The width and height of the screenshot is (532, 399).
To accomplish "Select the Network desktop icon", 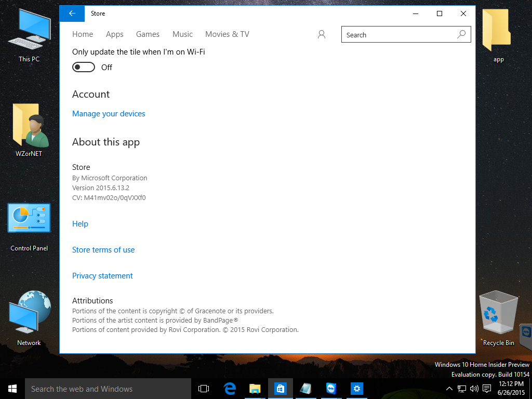I will (x=29, y=318).
